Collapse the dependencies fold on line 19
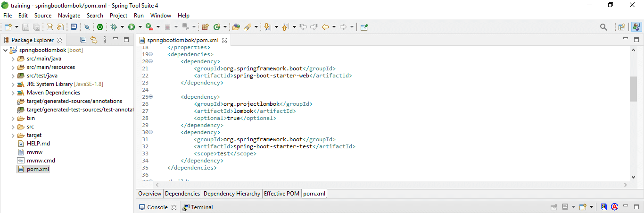644x213 pixels. (151, 54)
